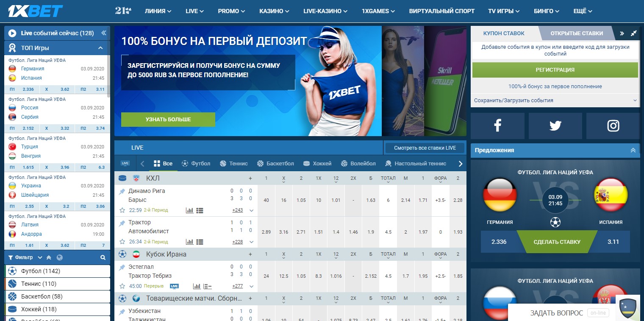Open the 21 games icon in navigation
This screenshot has width=644, height=321.
coord(123,11)
